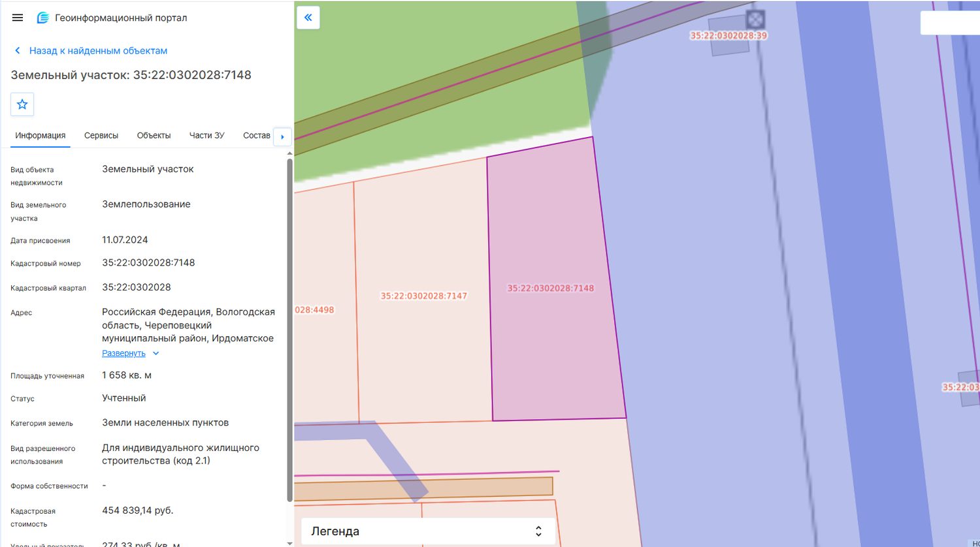Open the Состав tab
The width and height of the screenshot is (980, 547).
(x=256, y=136)
